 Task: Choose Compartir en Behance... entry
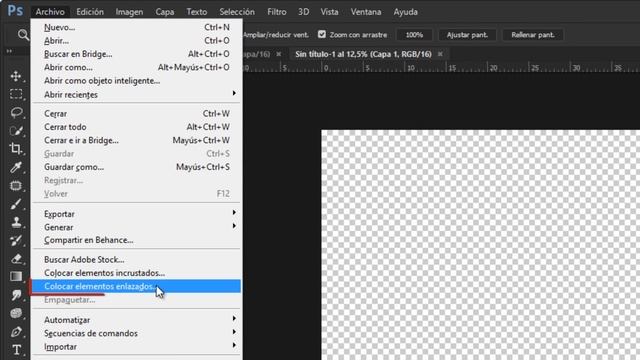click(x=136, y=240)
